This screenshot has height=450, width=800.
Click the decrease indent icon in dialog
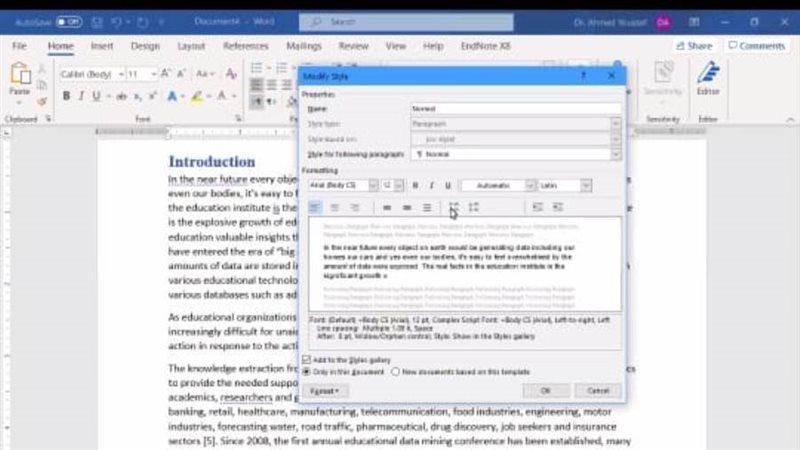[537, 207]
